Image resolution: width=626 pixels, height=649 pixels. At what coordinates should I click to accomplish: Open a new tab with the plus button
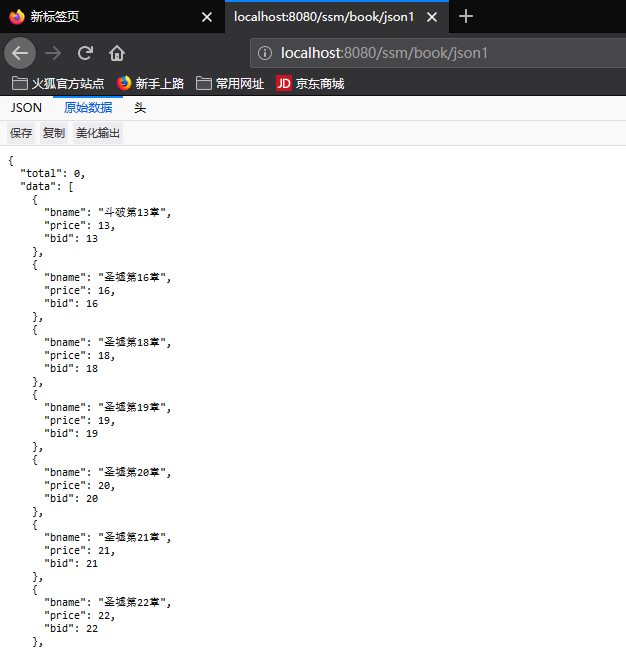pyautogui.click(x=466, y=17)
